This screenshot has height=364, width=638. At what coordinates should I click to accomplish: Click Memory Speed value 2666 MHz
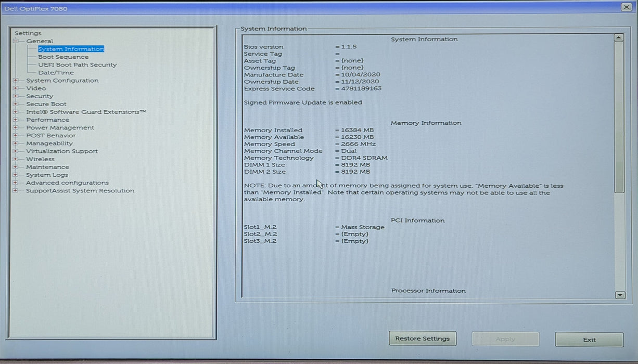coord(358,144)
